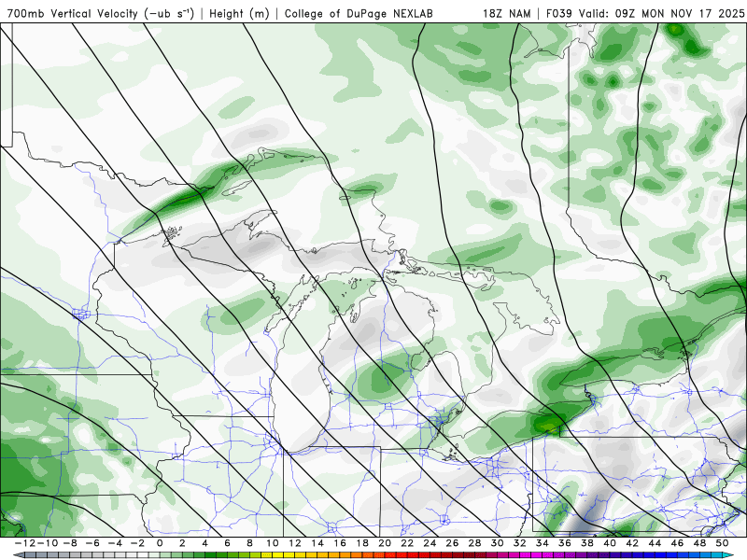The image size is (747, 560).
Task: Click the '18Z NAM' model run label
Action: click(506, 13)
